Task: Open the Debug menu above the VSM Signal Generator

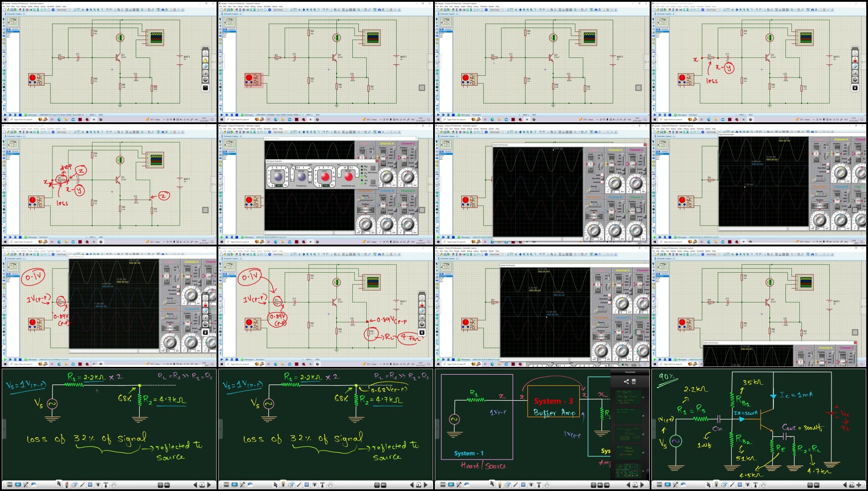Action: tap(253, 129)
